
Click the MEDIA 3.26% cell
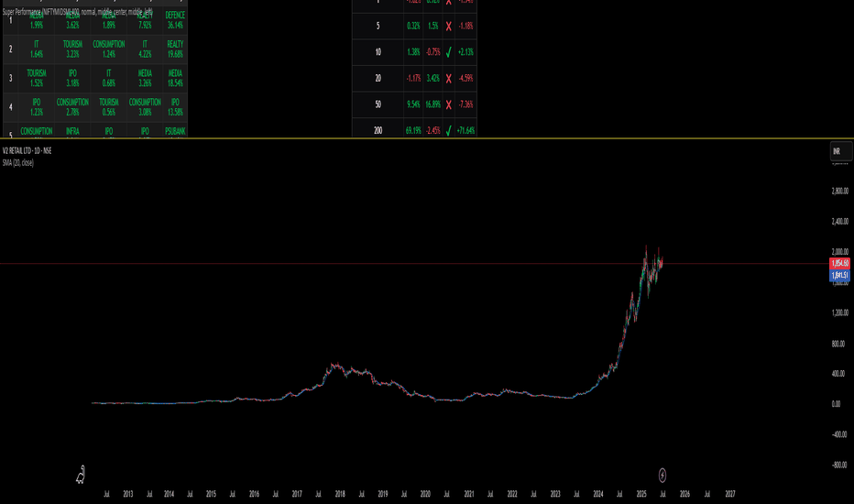pyautogui.click(x=145, y=78)
